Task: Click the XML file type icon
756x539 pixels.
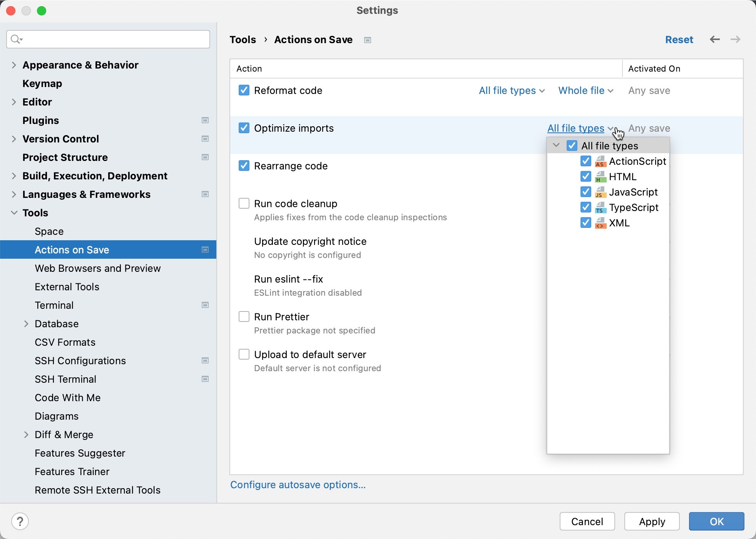Action: (x=601, y=223)
